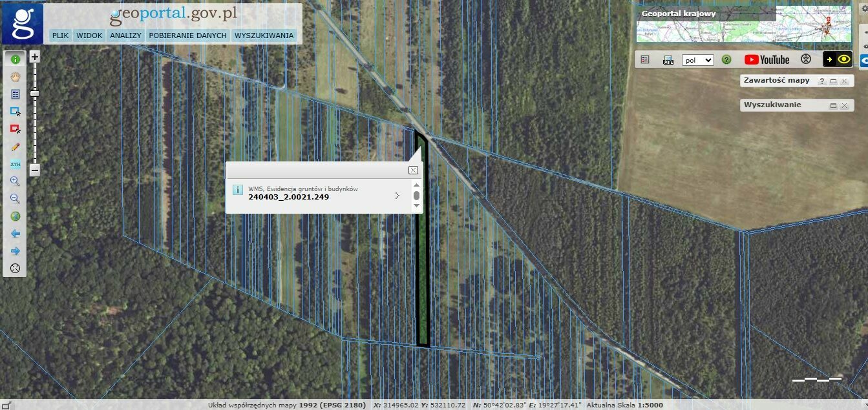
Task: Select the hand pan tool
Action: [15, 77]
